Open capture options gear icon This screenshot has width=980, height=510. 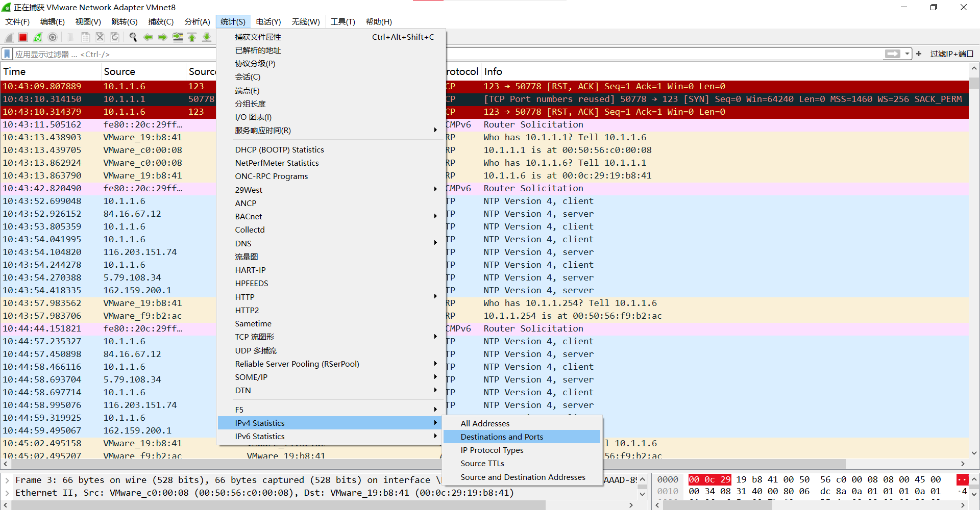pyautogui.click(x=53, y=37)
